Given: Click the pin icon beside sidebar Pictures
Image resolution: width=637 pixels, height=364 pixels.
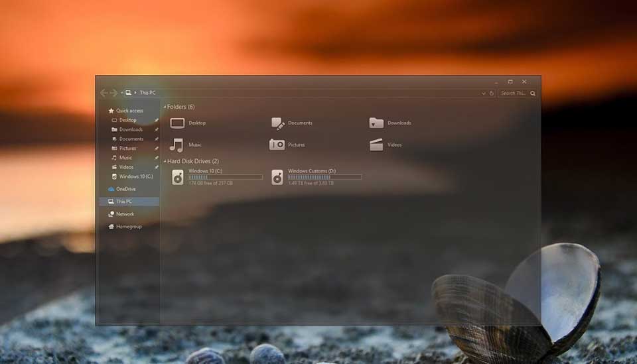Looking at the screenshot, I should (156, 148).
